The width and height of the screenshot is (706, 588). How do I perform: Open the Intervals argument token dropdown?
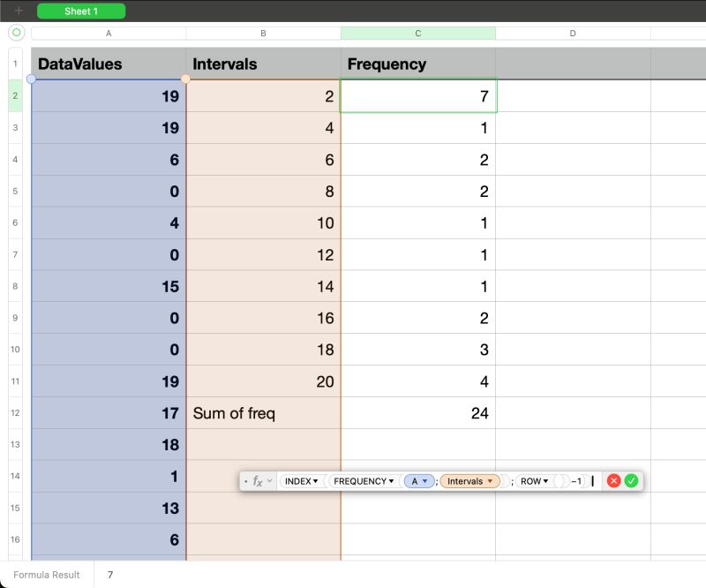click(x=492, y=480)
